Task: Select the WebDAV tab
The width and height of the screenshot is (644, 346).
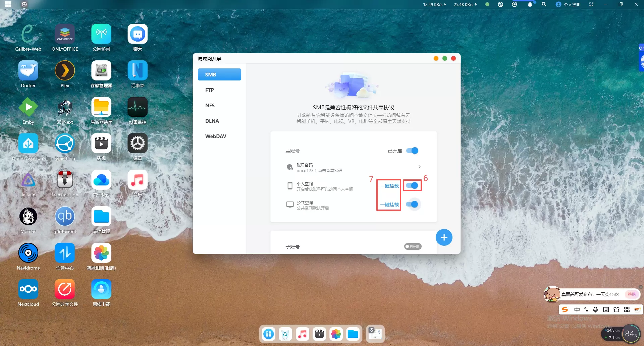Action: (x=216, y=136)
